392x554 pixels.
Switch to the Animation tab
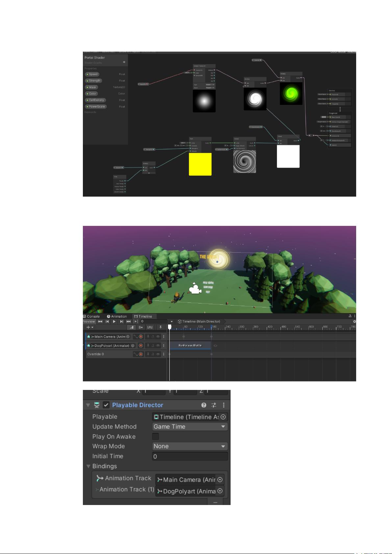coord(117,316)
